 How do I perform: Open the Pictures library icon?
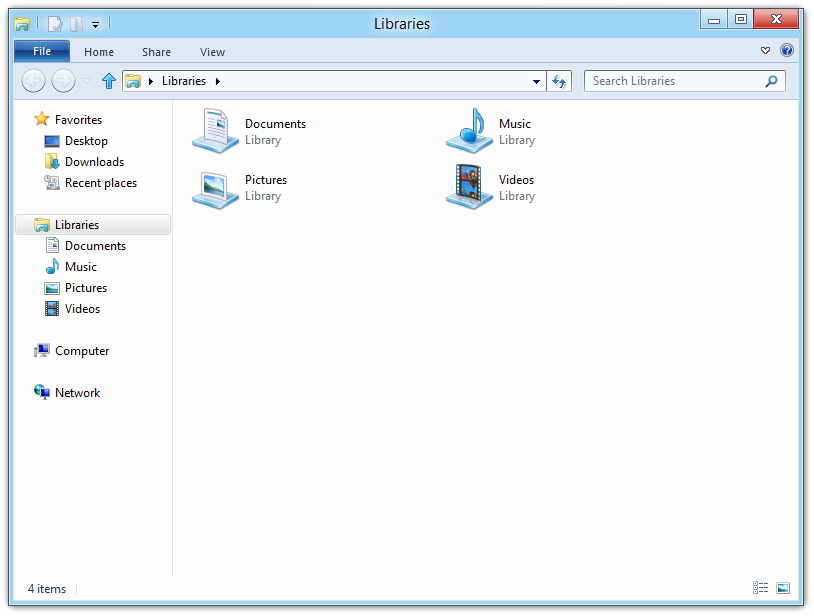coord(216,187)
